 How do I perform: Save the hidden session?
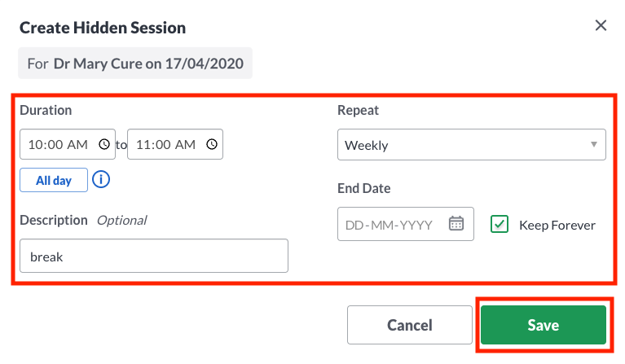[544, 325]
